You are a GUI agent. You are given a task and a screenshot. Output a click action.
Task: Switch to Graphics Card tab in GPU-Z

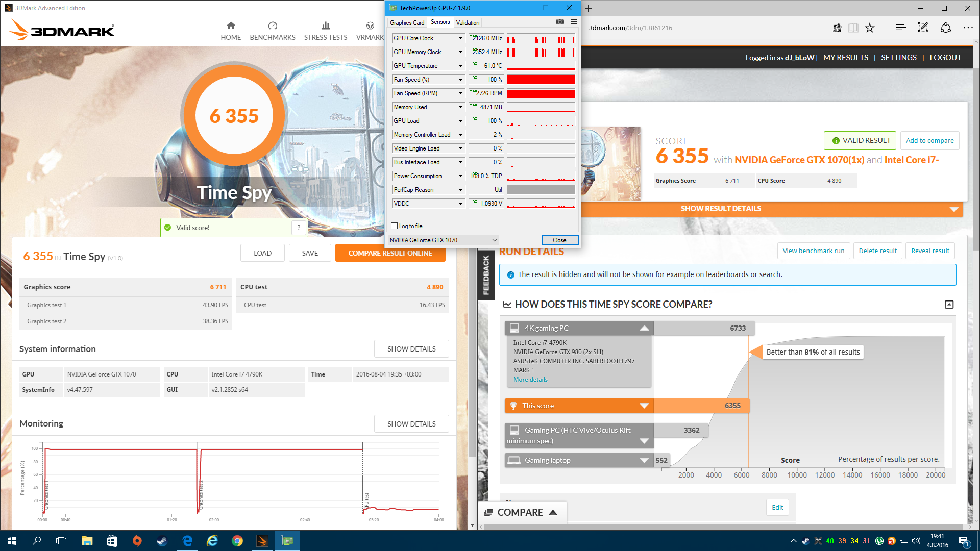(407, 23)
